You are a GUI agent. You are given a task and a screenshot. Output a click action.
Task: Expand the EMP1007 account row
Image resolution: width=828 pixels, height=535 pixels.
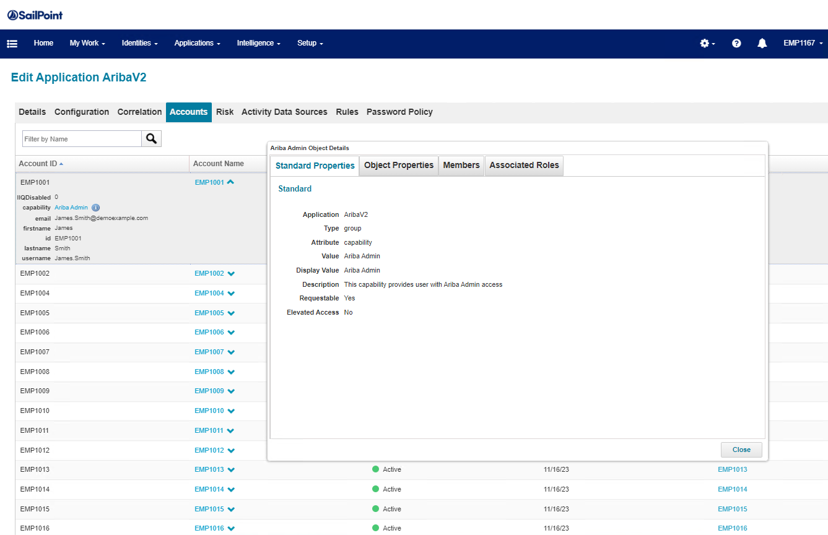click(x=231, y=352)
